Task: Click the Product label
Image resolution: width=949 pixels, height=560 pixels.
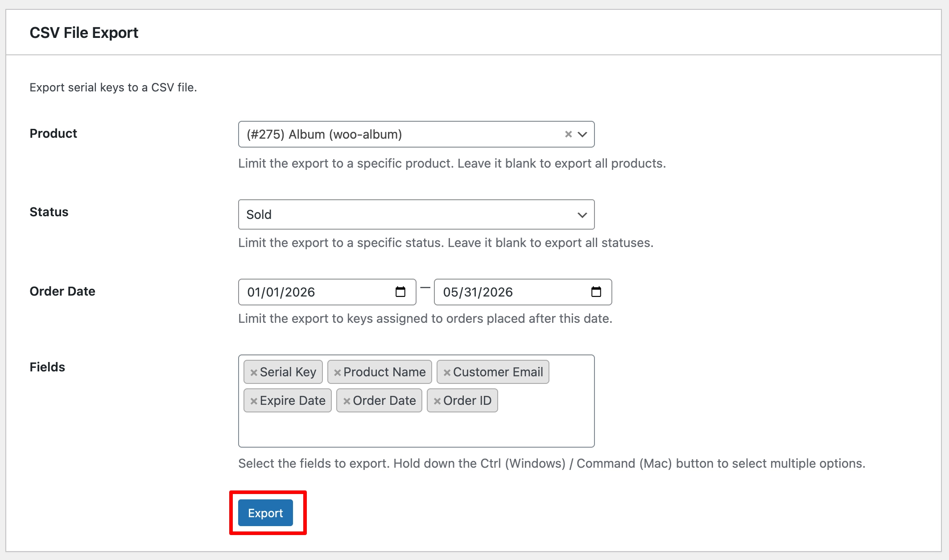Action: (x=53, y=133)
